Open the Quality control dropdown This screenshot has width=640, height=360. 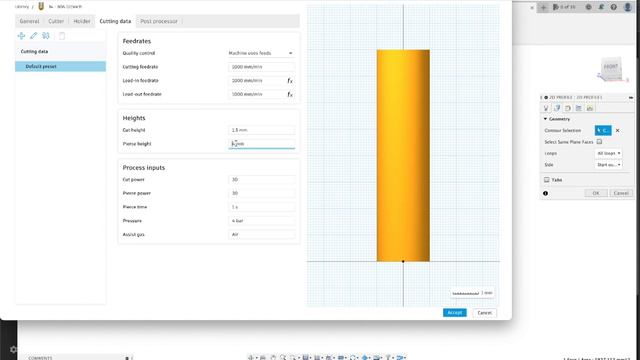click(x=260, y=53)
